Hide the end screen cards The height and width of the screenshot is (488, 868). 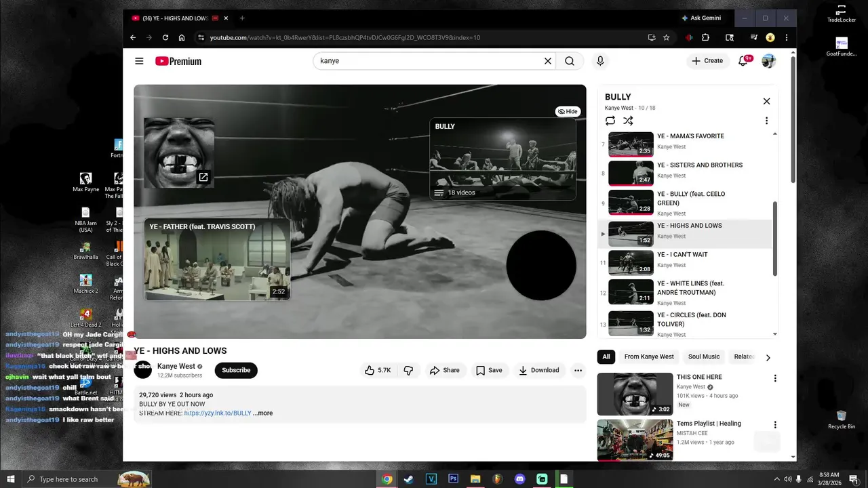(568, 111)
